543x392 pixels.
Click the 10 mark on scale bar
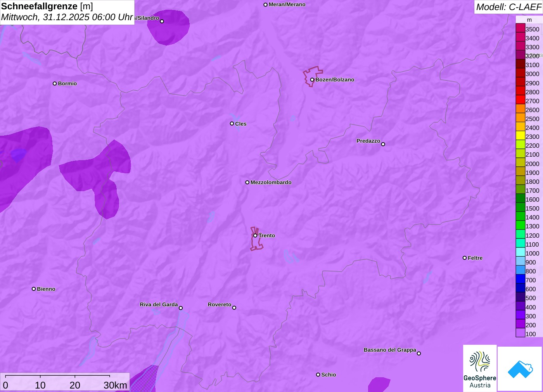40,385
